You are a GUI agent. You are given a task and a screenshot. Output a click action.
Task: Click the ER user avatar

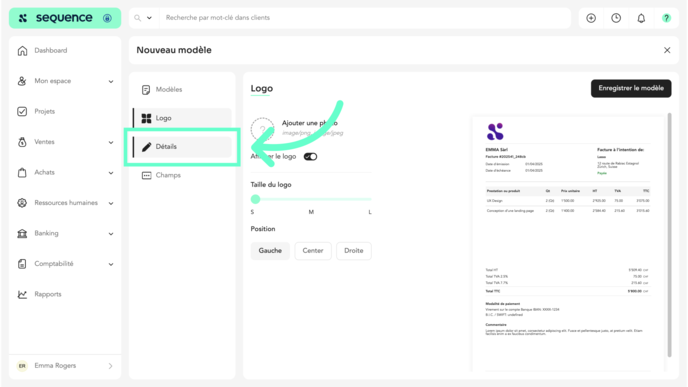coord(22,366)
